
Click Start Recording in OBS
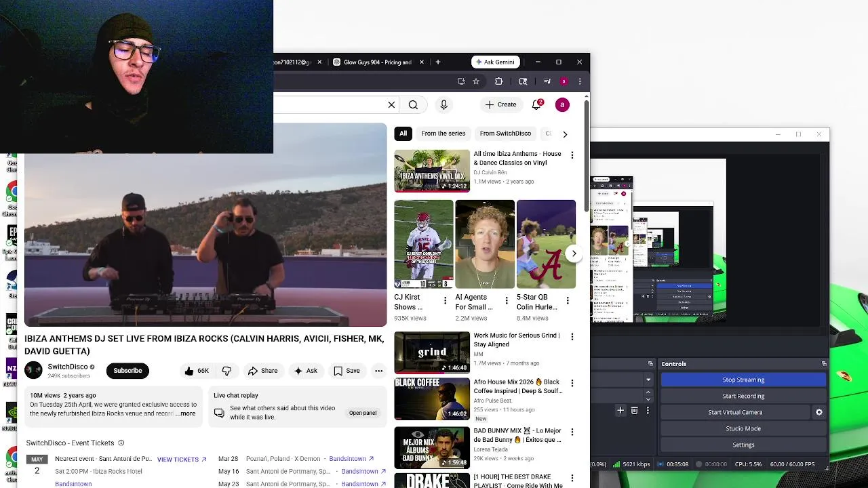(x=743, y=396)
